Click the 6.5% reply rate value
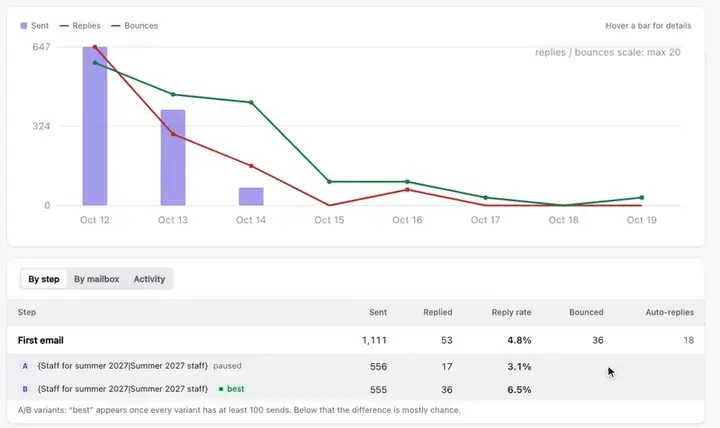 (519, 389)
